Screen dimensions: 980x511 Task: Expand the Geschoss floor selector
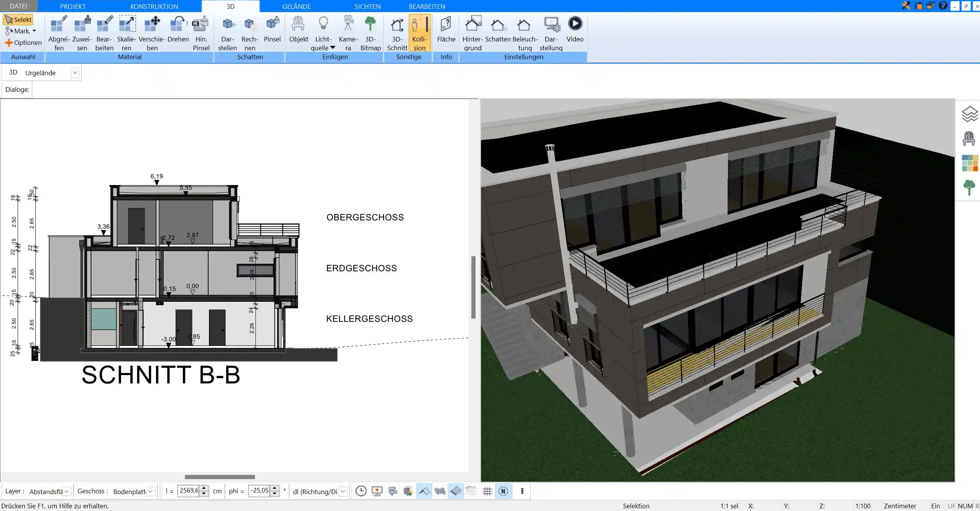tap(150, 491)
